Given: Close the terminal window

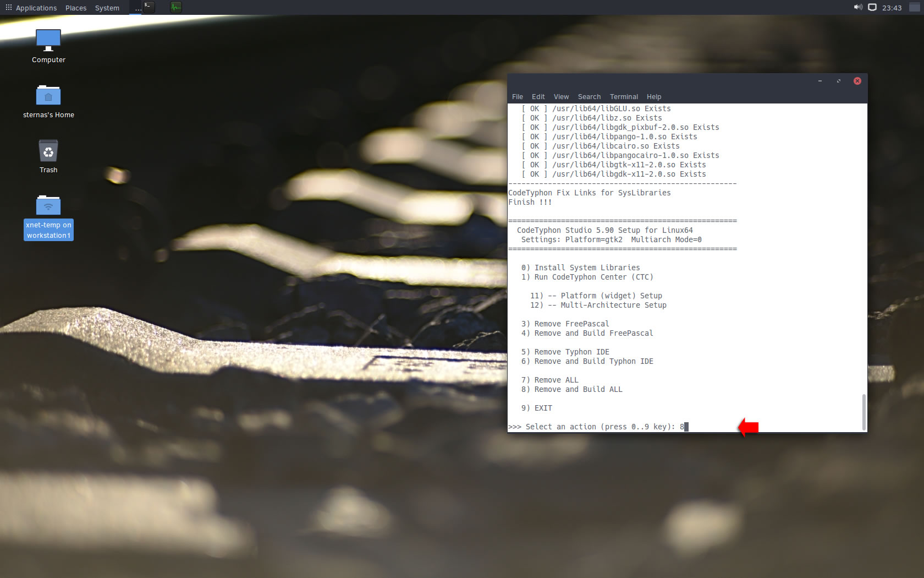Looking at the screenshot, I should [x=857, y=81].
